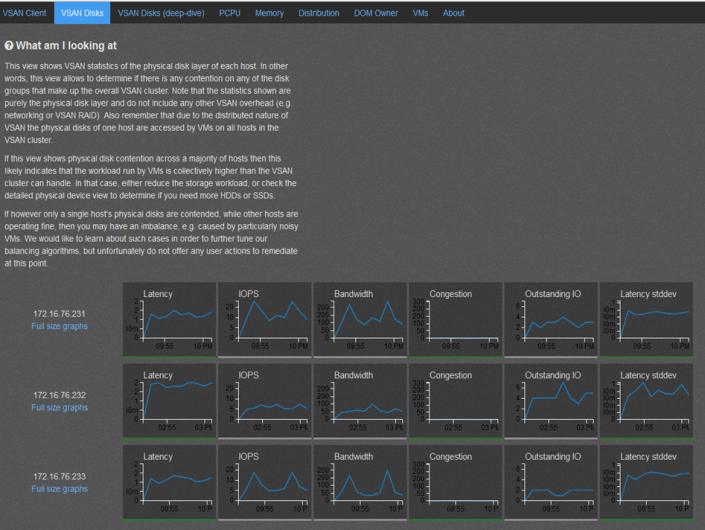This screenshot has width=705, height=530.
Task: Go to the Memory tab
Action: (269, 13)
